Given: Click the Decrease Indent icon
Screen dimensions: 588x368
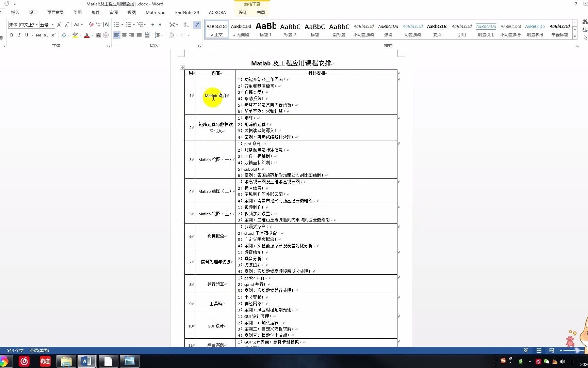Looking at the screenshot, I should point(154,25).
